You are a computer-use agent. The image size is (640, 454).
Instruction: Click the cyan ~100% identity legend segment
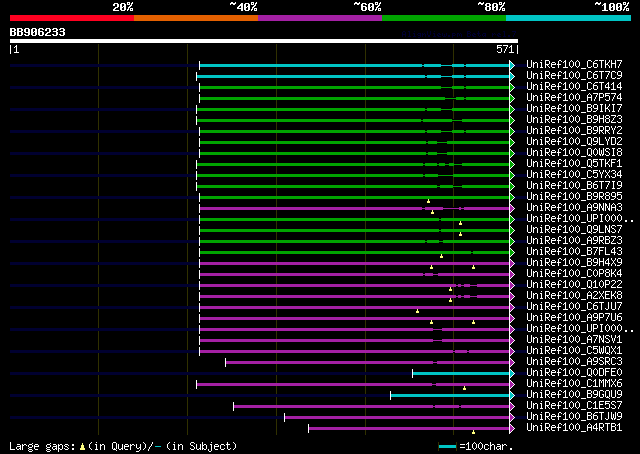[x=569, y=18]
